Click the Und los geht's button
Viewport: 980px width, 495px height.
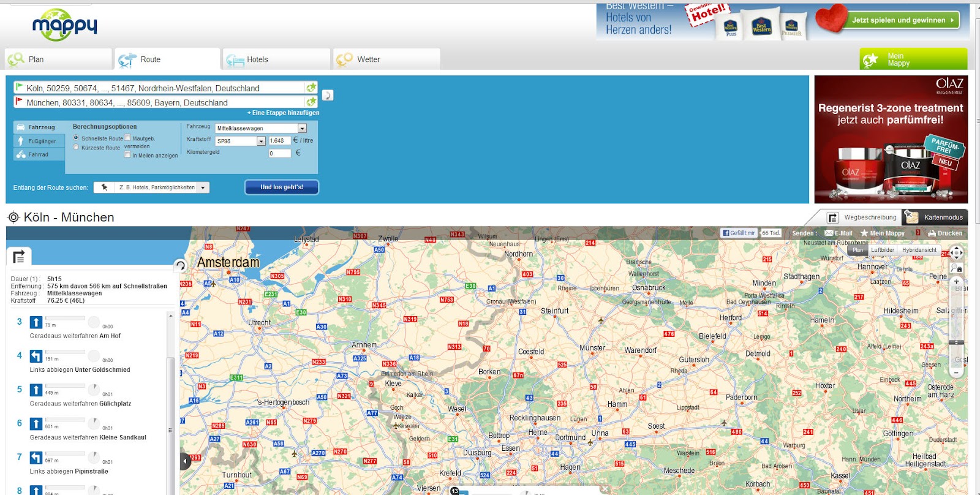pyautogui.click(x=282, y=187)
